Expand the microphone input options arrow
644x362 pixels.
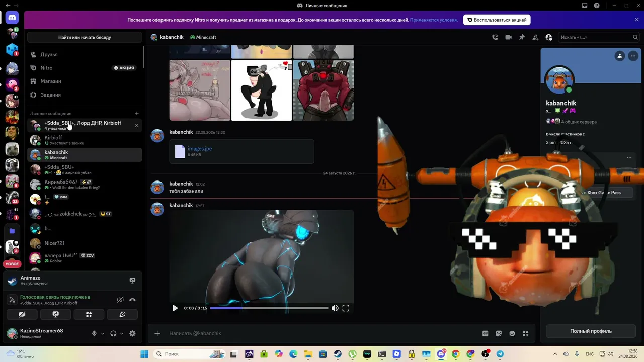click(x=103, y=333)
